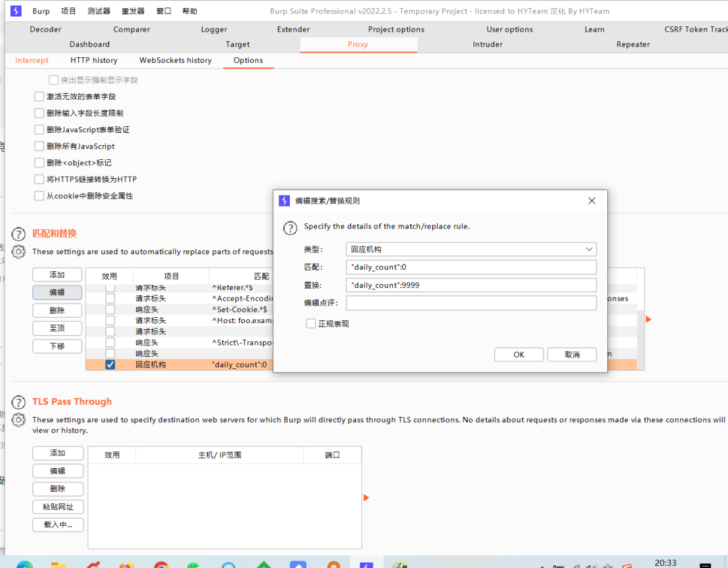Enable the ^Set-Cookie rule checkbox
This screenshot has height=568, width=728.
tap(110, 310)
